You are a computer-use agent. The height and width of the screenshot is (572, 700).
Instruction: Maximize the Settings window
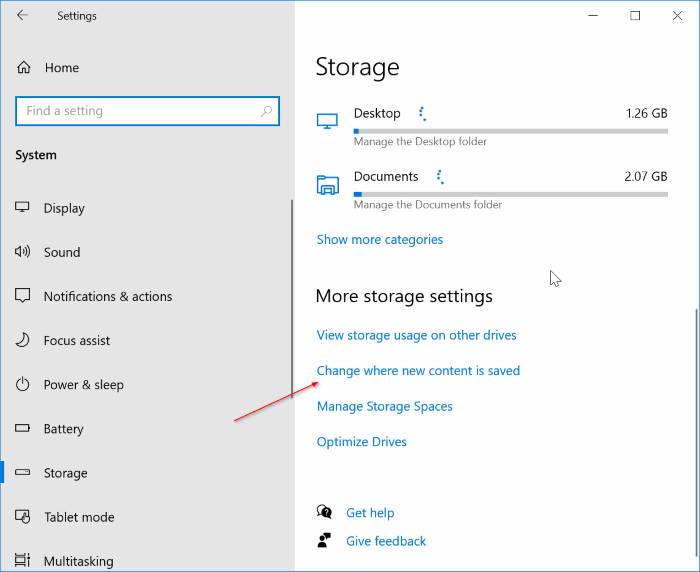point(635,16)
